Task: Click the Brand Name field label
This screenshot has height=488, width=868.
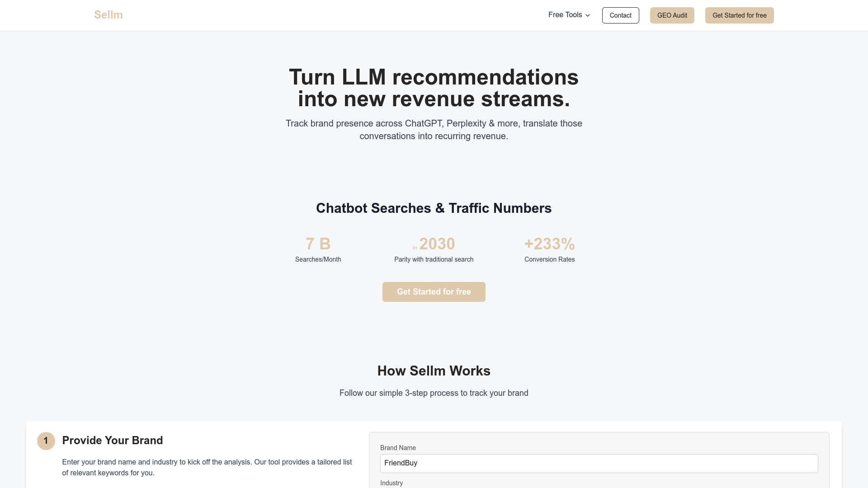Action: [x=398, y=448]
